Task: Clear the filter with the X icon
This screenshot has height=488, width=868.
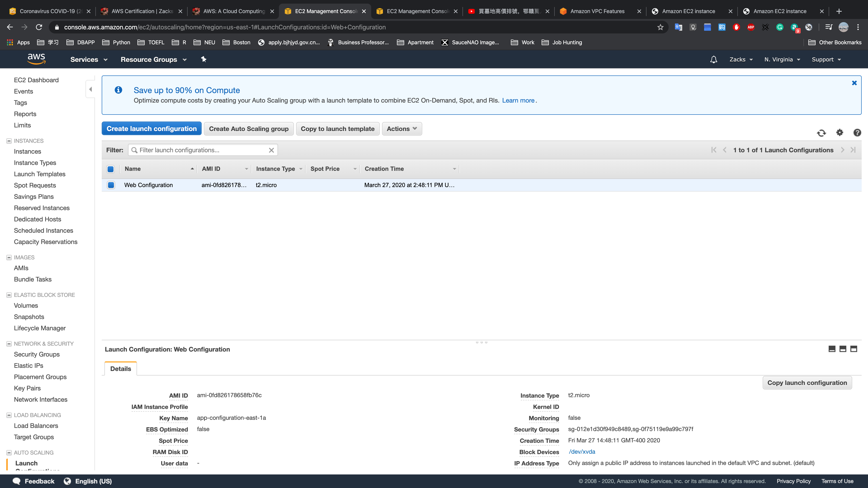Action: [x=271, y=150]
